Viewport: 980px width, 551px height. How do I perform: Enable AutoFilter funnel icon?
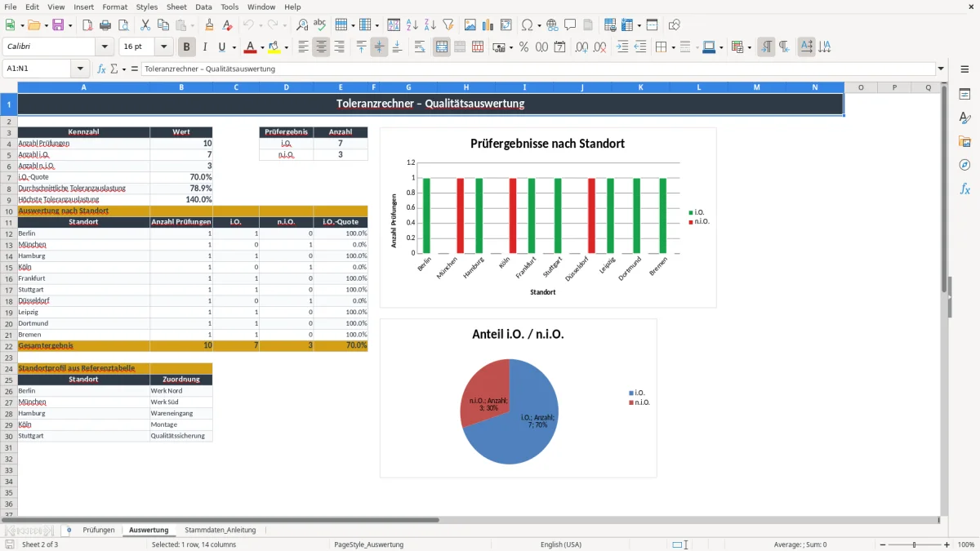click(x=448, y=25)
